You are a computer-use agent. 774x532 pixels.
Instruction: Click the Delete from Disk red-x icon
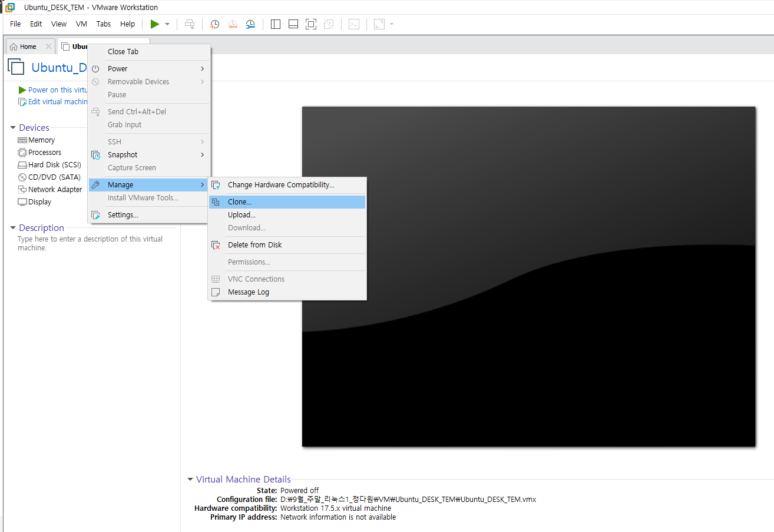(216, 245)
